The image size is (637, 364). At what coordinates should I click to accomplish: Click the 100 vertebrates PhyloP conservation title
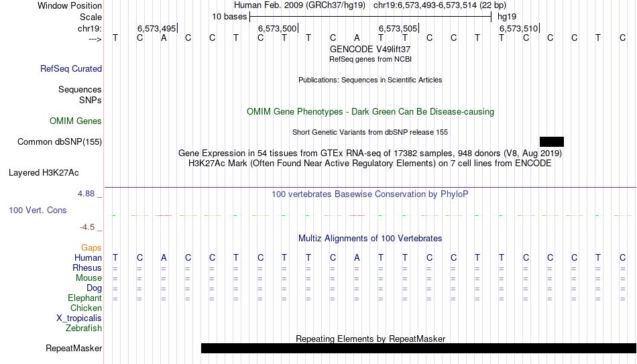[x=370, y=194]
